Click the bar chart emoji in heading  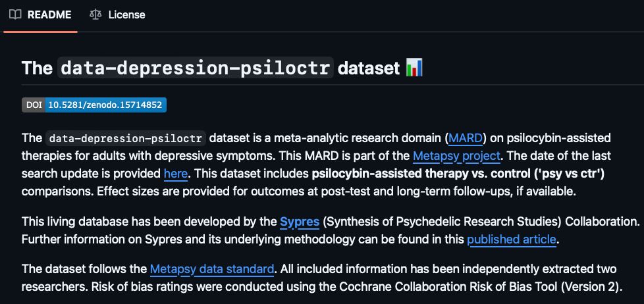click(414, 68)
